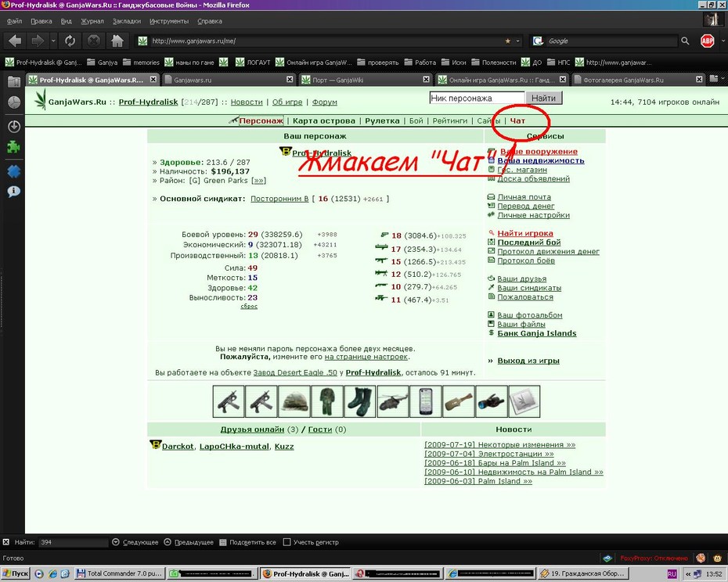Open the Личная почта link

tap(524, 197)
